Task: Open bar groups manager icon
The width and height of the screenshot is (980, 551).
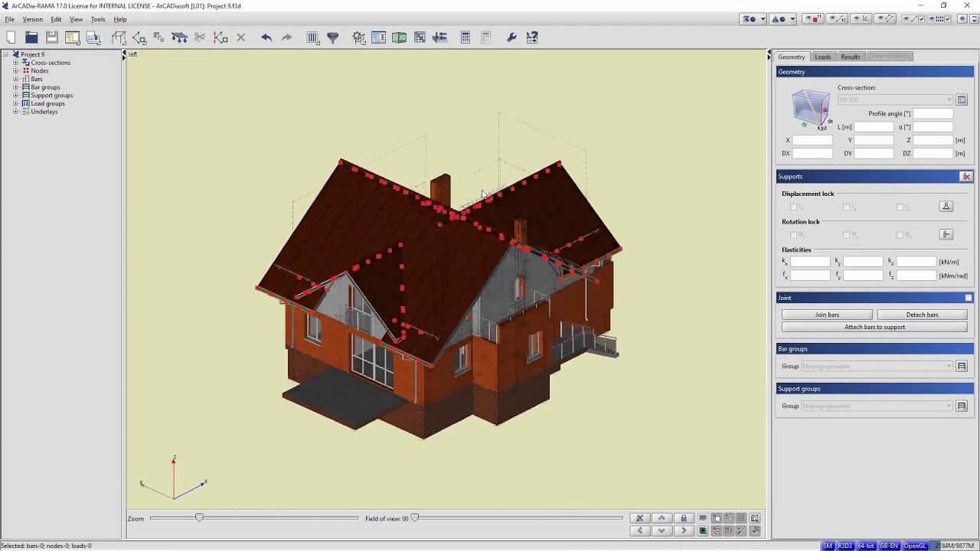Action: tap(962, 367)
